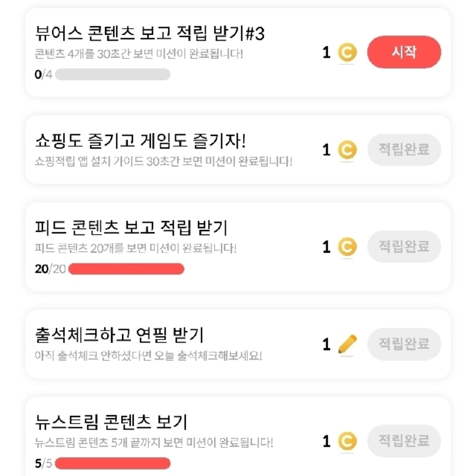
Task: Open 피드 콘텐츠 보고 적립 받기 title
Action: (x=131, y=228)
